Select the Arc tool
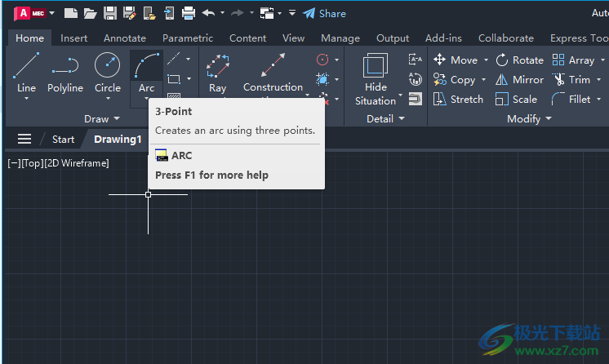The width and height of the screenshot is (609, 364). pos(146,73)
